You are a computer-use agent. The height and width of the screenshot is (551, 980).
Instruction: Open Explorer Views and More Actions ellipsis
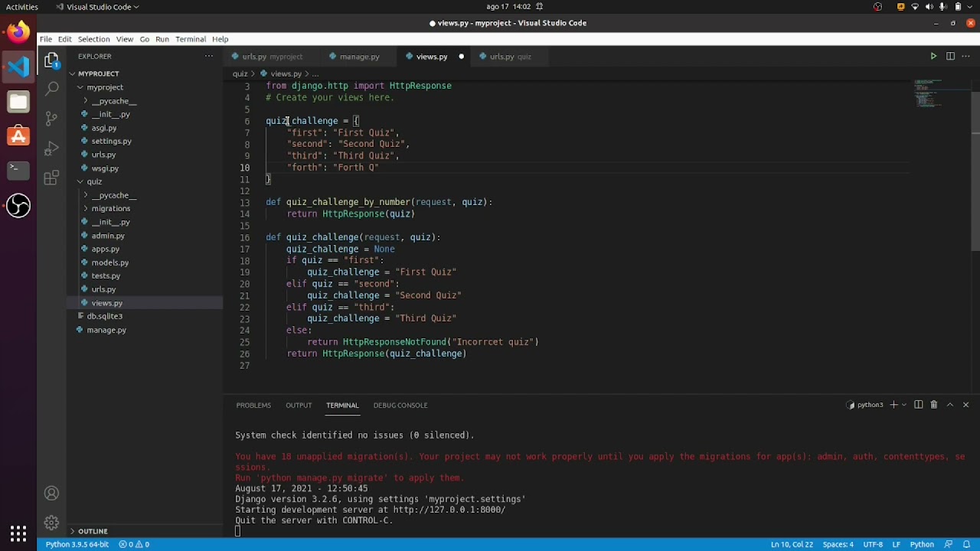coord(208,56)
